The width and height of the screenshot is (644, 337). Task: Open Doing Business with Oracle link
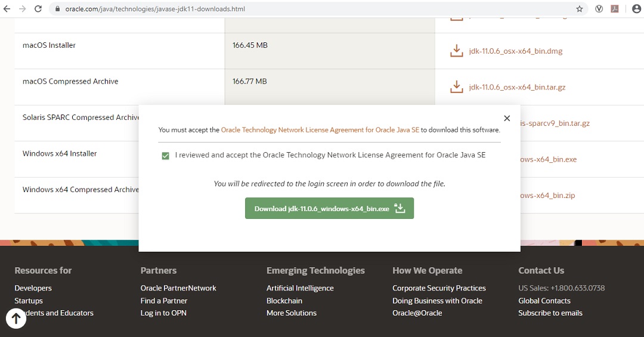point(438,301)
